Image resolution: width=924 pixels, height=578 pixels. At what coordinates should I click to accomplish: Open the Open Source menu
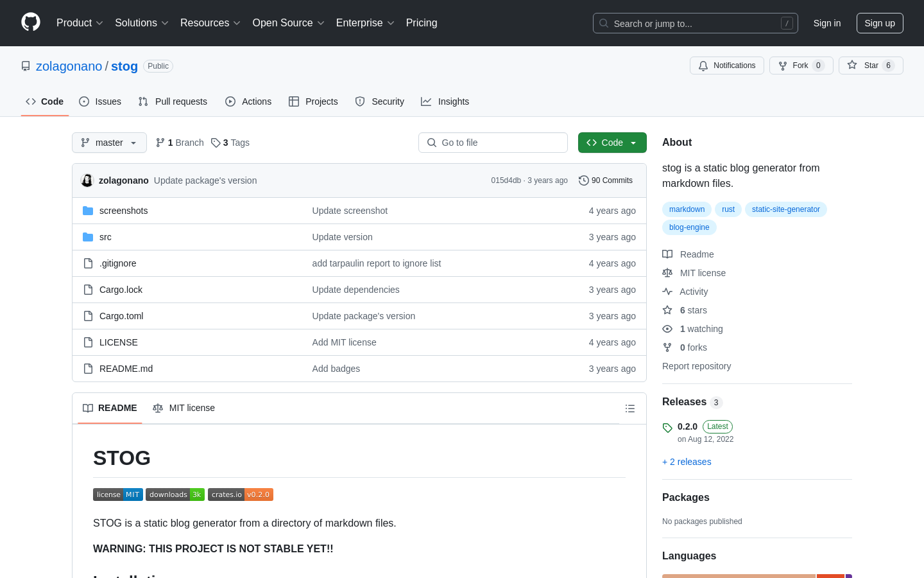click(289, 22)
